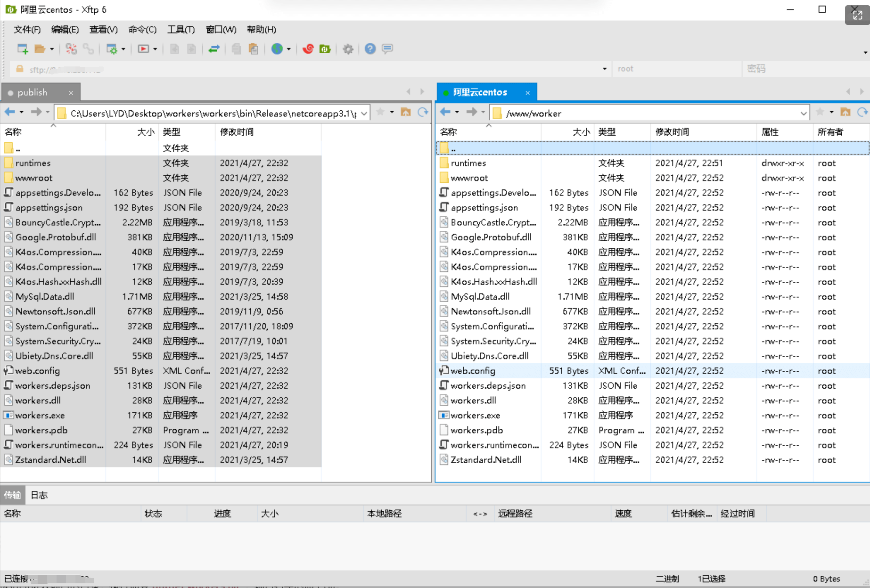Image resolution: width=870 pixels, height=588 pixels.
Task: Click the Disconnect toolbar icon
Action: (71, 49)
